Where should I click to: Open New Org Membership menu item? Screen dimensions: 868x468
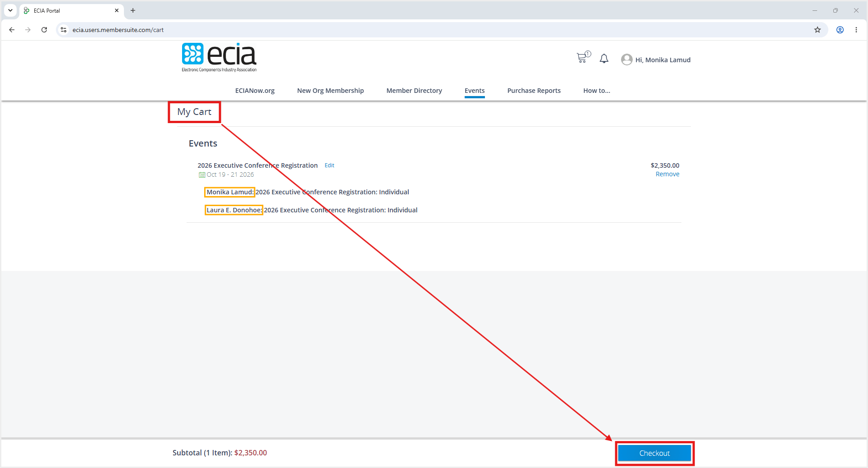[x=330, y=91]
